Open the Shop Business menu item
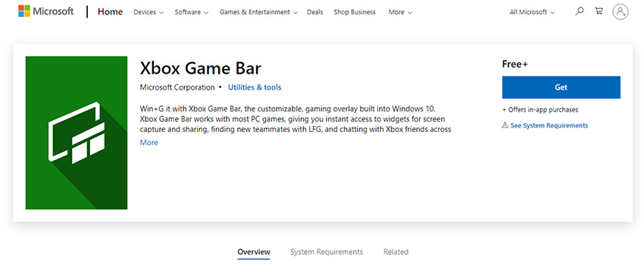The image size is (644, 277). click(355, 12)
